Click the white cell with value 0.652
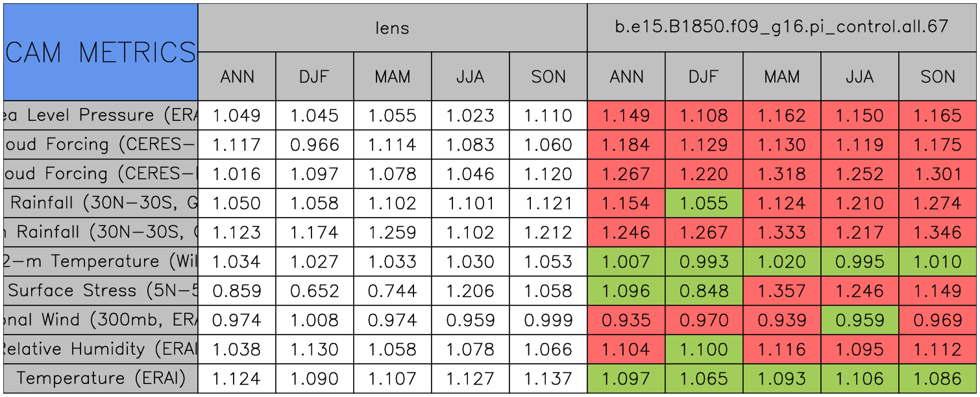 (314, 291)
